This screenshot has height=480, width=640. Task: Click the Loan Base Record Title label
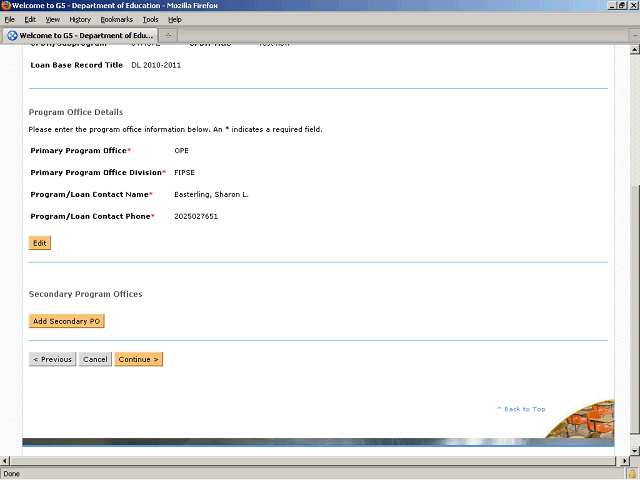[x=76, y=65]
